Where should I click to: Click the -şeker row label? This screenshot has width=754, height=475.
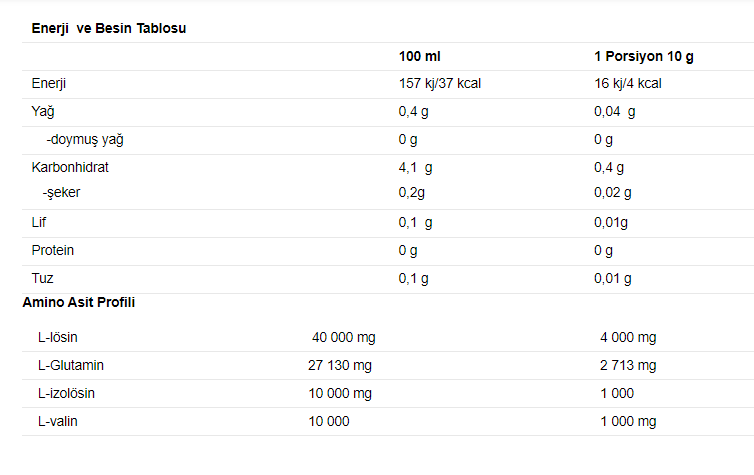point(62,193)
